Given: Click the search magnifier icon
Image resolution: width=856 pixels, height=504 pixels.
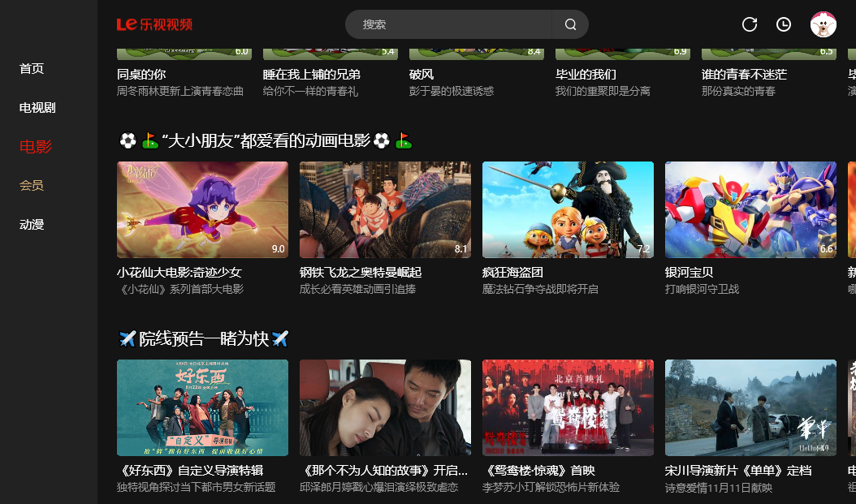Looking at the screenshot, I should (x=570, y=24).
